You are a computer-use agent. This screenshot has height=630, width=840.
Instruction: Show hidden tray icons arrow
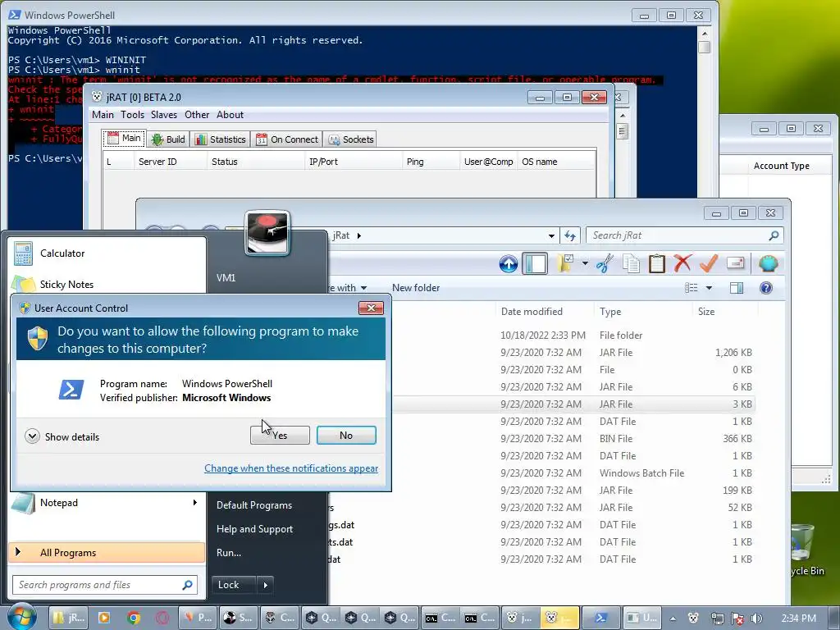pyautogui.click(x=673, y=619)
